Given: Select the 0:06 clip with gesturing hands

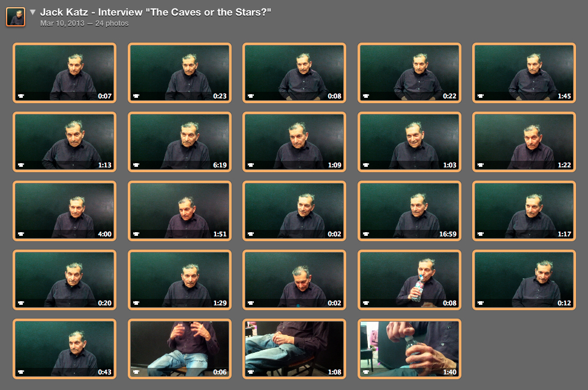Looking at the screenshot, I should point(179,349).
